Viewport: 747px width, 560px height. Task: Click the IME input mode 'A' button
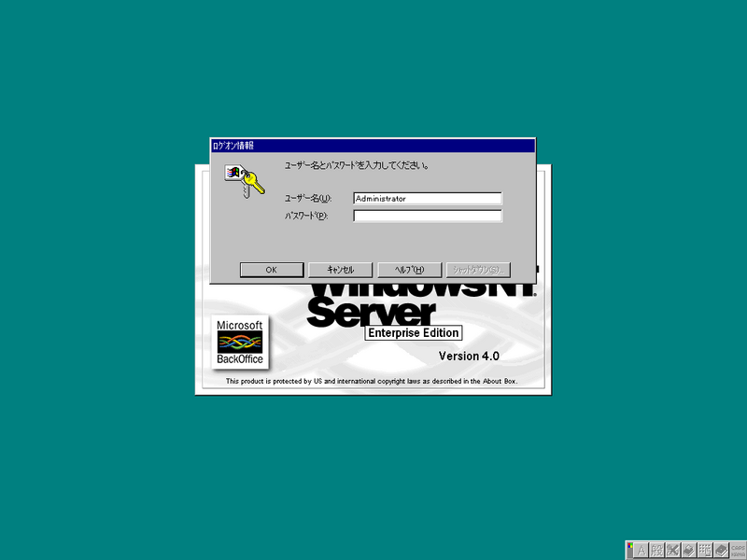click(x=641, y=550)
